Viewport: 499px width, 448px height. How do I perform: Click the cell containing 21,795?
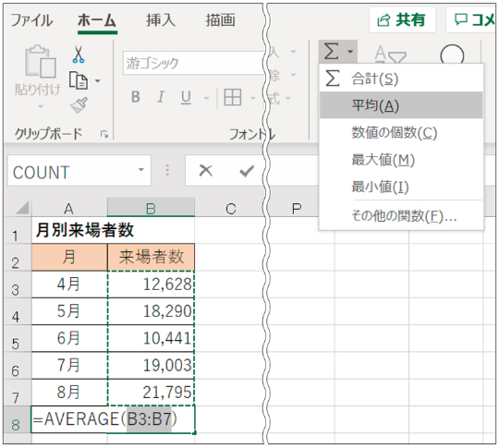152,392
